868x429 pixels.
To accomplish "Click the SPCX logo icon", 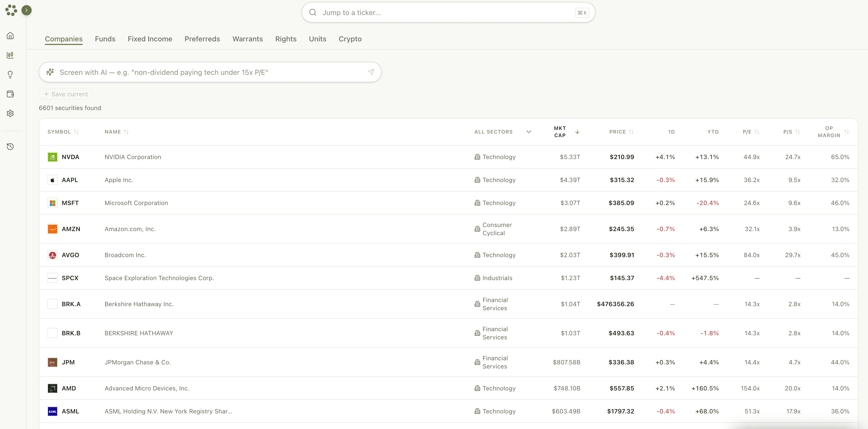I will [x=52, y=278].
